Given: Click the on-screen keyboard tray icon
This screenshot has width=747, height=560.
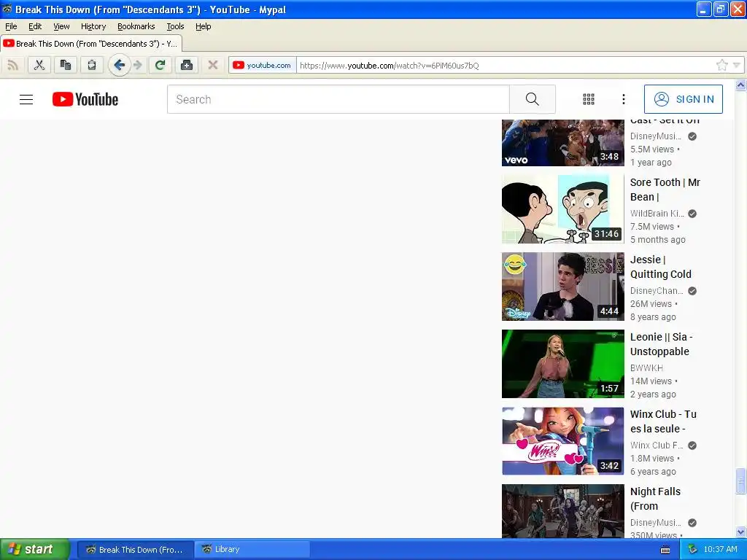Looking at the screenshot, I should [x=665, y=550].
